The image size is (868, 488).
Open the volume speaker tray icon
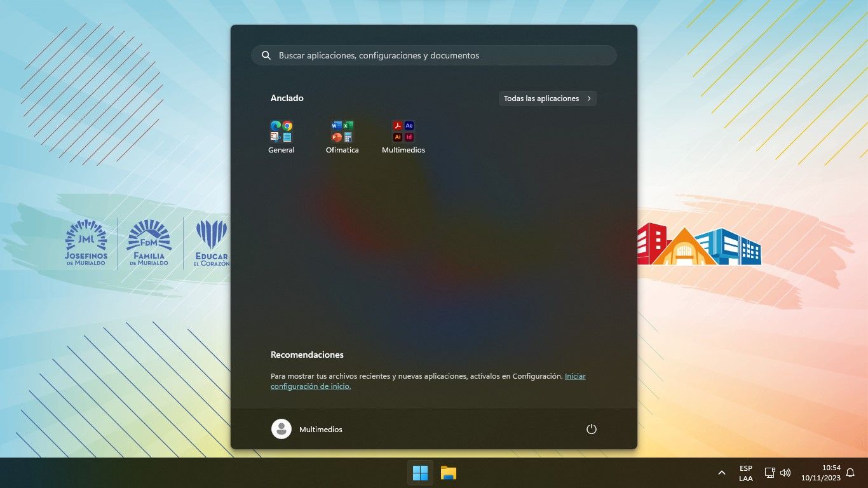pyautogui.click(x=785, y=473)
